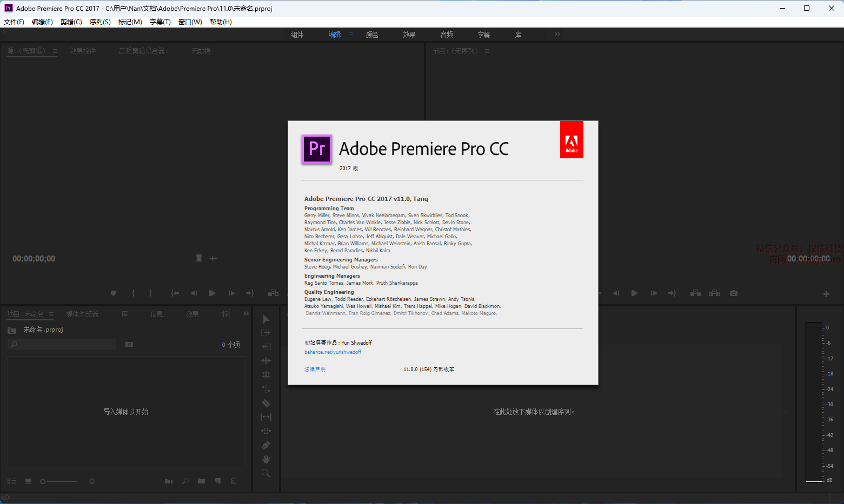
Task: Click Export Frame camera icon in Program monitor
Action: (x=734, y=293)
